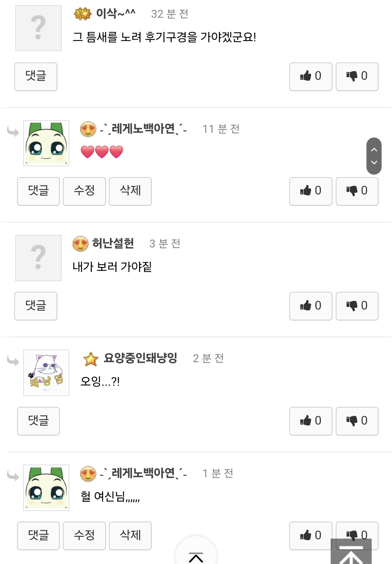The height and width of the screenshot is (564, 392).
Task: Open 요양중인돼냥잉's profile name link
Action: [x=140, y=358]
